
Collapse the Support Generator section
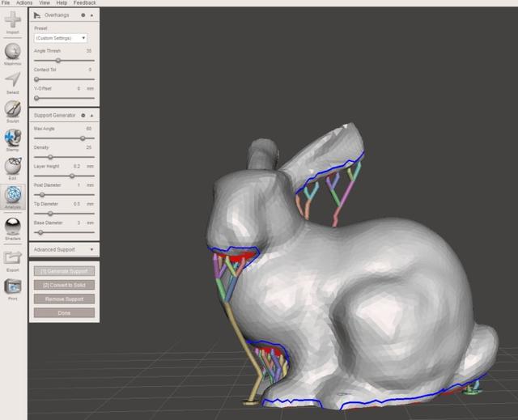click(91, 116)
